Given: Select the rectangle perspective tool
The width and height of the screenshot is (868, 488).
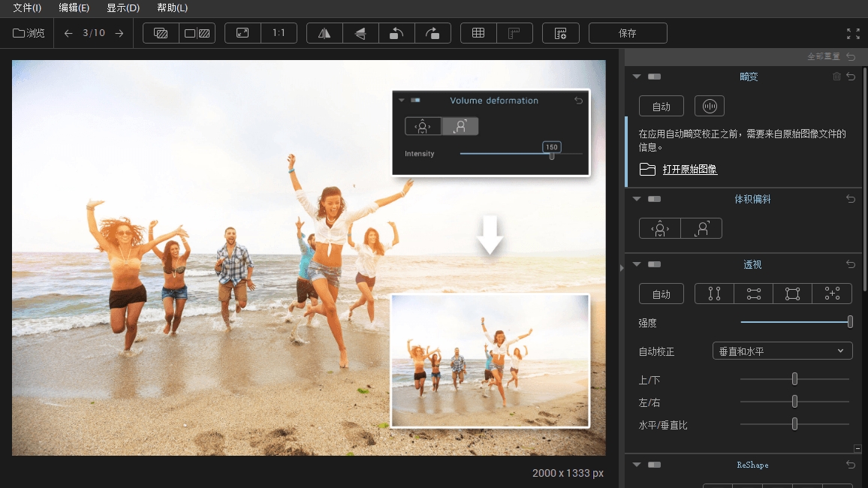Looking at the screenshot, I should (x=792, y=294).
